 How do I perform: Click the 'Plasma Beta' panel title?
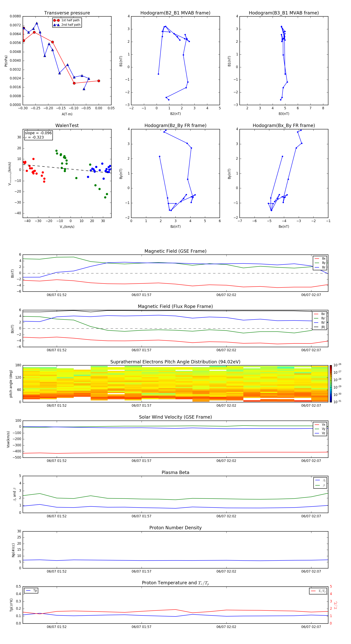click(175, 473)
